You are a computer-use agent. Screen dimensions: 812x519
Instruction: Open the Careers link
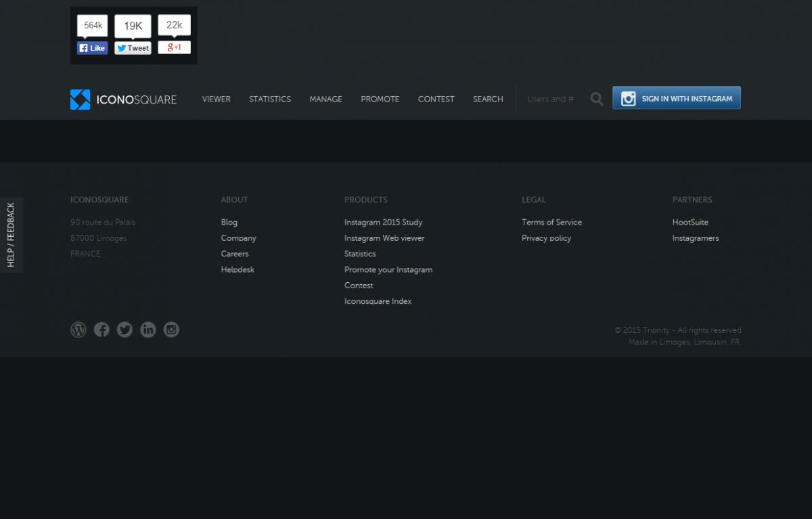[x=235, y=254]
